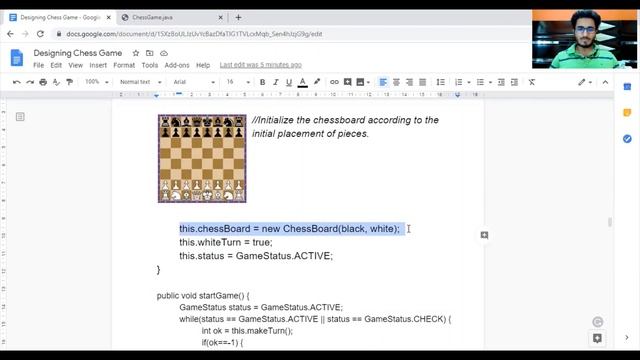Add a comment via toolbar icon
The image size is (640, 360).
pos(347,82)
